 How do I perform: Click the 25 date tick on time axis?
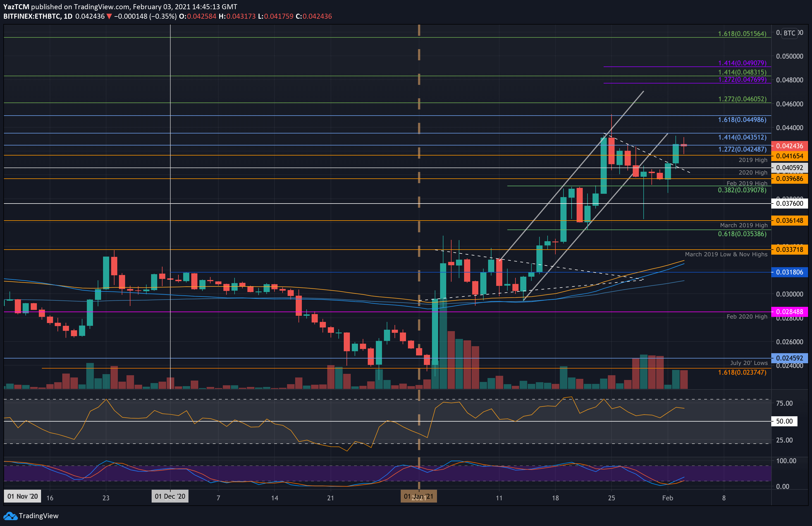click(x=612, y=498)
